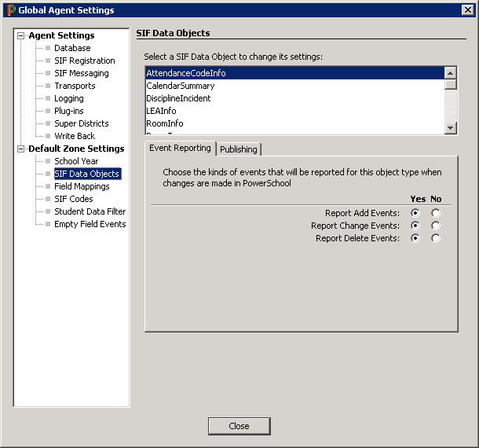This screenshot has width=479, height=448.
Task: Collapse the Agent Settings tree node
Action: click(x=21, y=35)
